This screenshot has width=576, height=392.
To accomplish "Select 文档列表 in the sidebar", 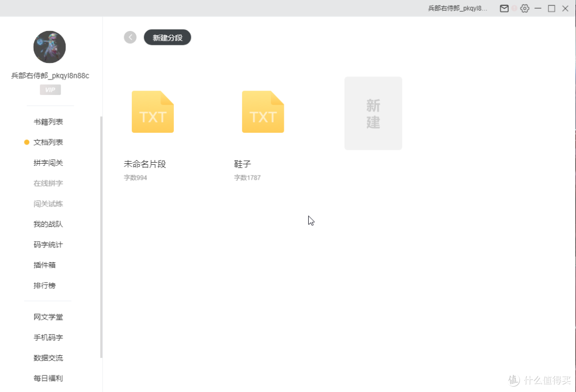I will 48,142.
